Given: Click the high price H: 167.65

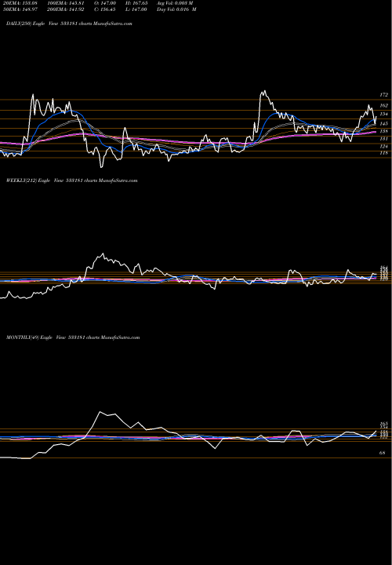Looking at the screenshot, I should [x=136, y=3].
